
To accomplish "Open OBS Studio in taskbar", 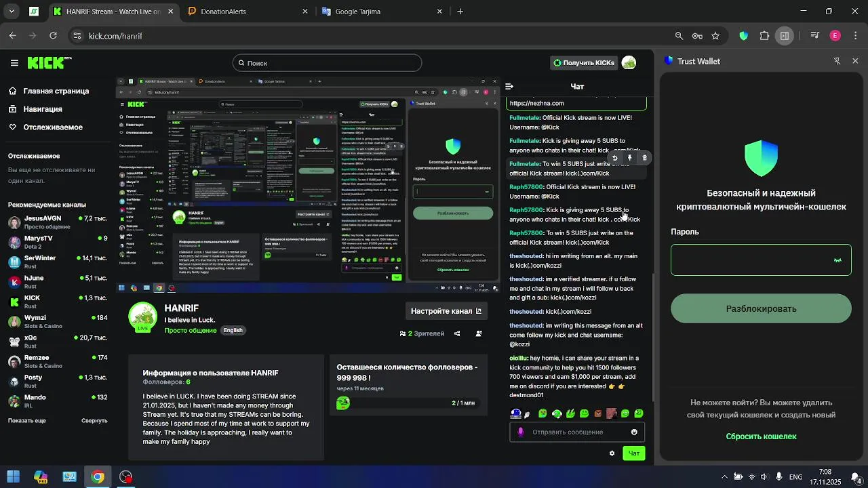I will coord(126,477).
